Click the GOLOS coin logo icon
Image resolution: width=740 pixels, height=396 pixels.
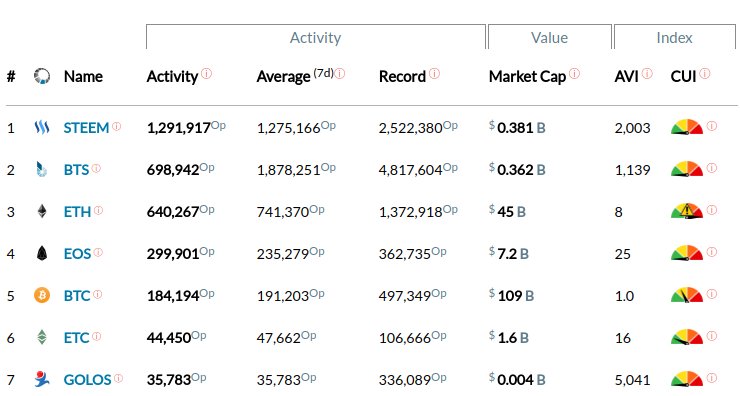pos(42,379)
